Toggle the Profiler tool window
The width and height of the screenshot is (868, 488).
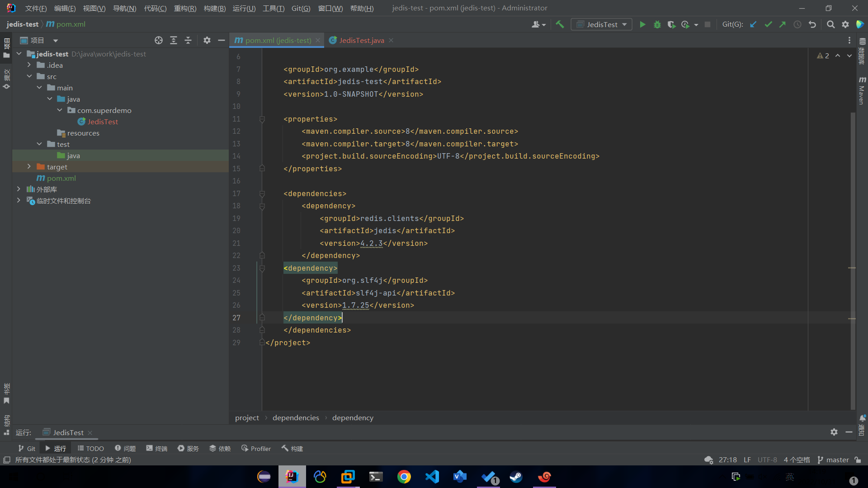pos(256,448)
